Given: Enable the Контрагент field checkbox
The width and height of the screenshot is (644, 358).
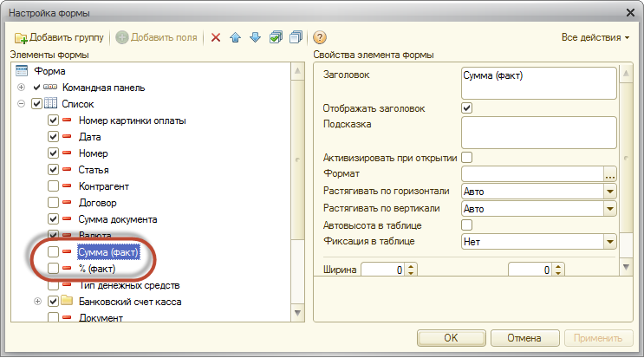Looking at the screenshot, I should coord(53,186).
